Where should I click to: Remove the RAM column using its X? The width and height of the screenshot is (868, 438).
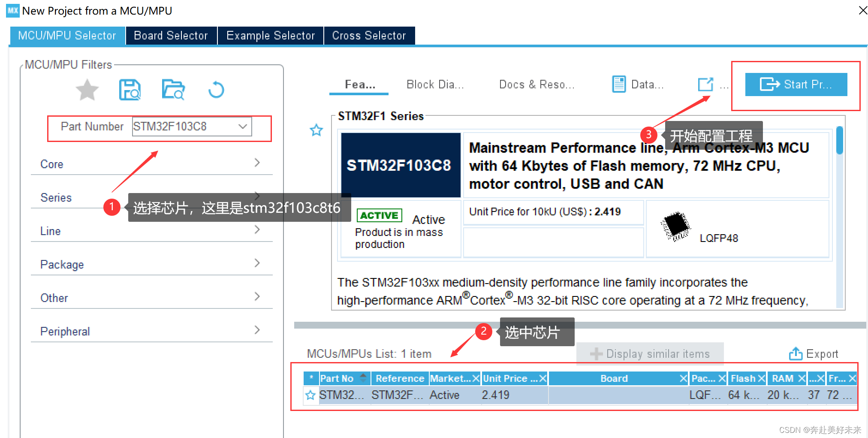click(x=802, y=378)
